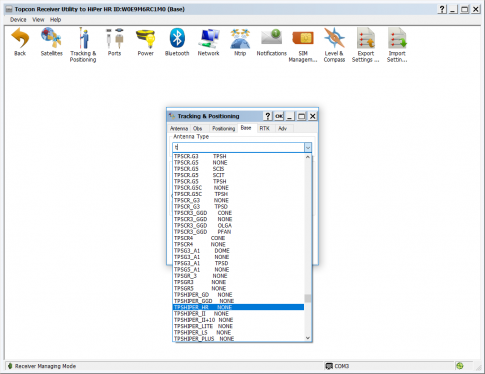The height and width of the screenshot is (374, 485).
Task: Open the Power settings icon
Action: [146, 39]
